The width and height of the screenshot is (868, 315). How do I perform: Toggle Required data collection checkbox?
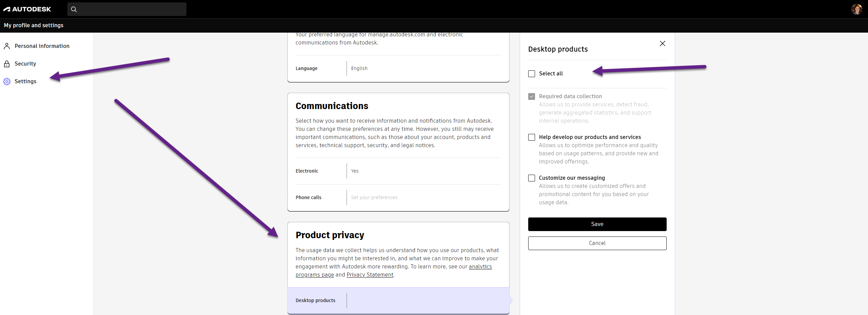532,97
